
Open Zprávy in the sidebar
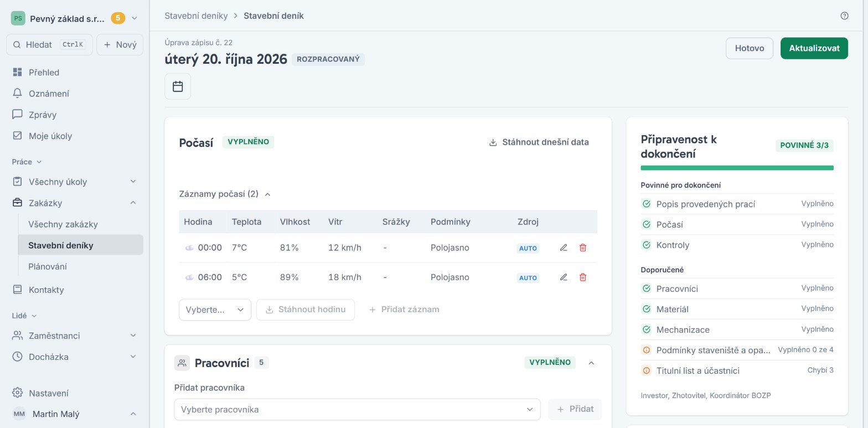tap(75, 115)
